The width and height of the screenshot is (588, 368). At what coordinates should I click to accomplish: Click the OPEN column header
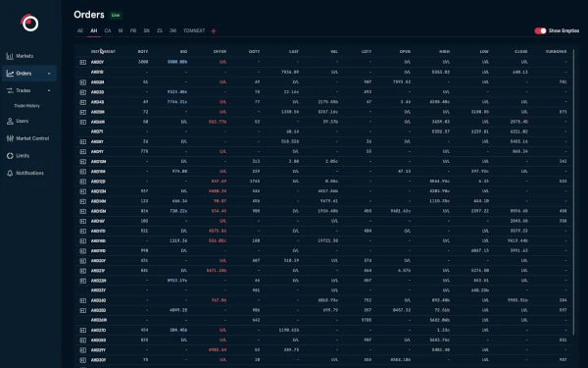405,51
